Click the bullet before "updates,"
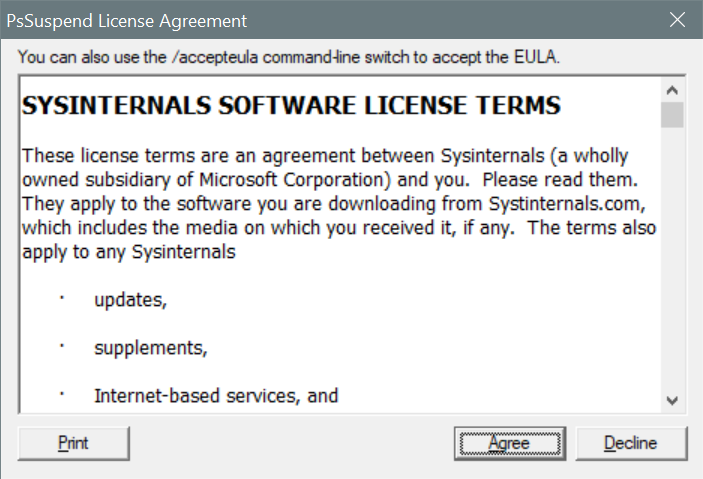This screenshot has width=703, height=479. [x=62, y=296]
